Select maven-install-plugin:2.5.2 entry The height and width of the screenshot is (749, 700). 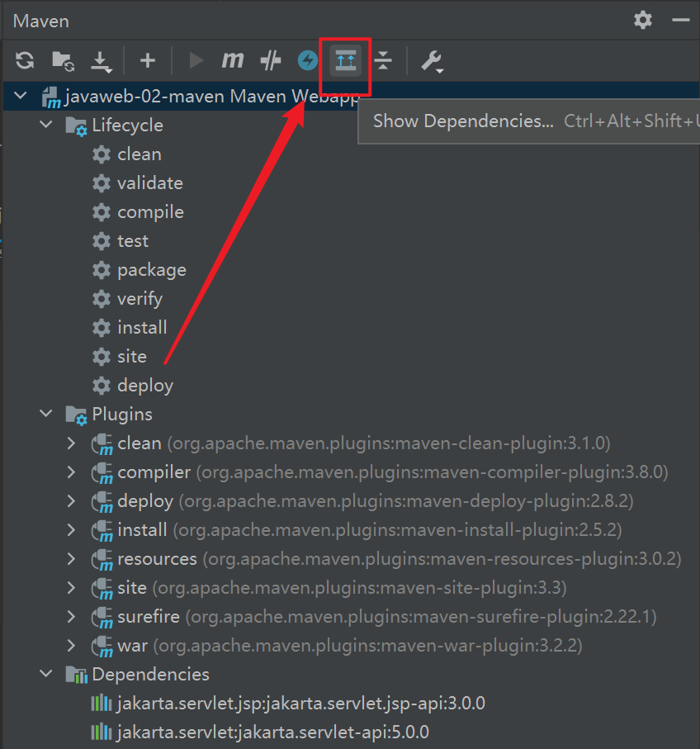click(x=370, y=529)
